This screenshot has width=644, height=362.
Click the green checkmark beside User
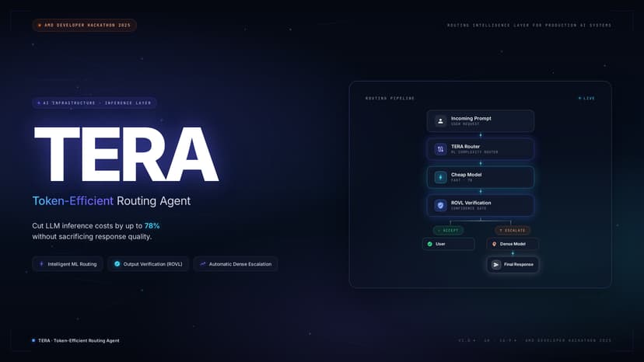[429, 244]
